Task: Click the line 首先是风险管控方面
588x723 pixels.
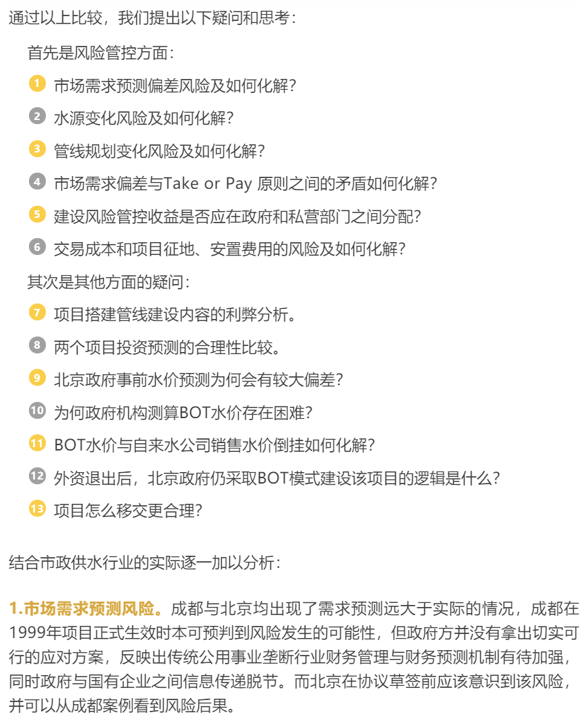Action: click(100, 53)
